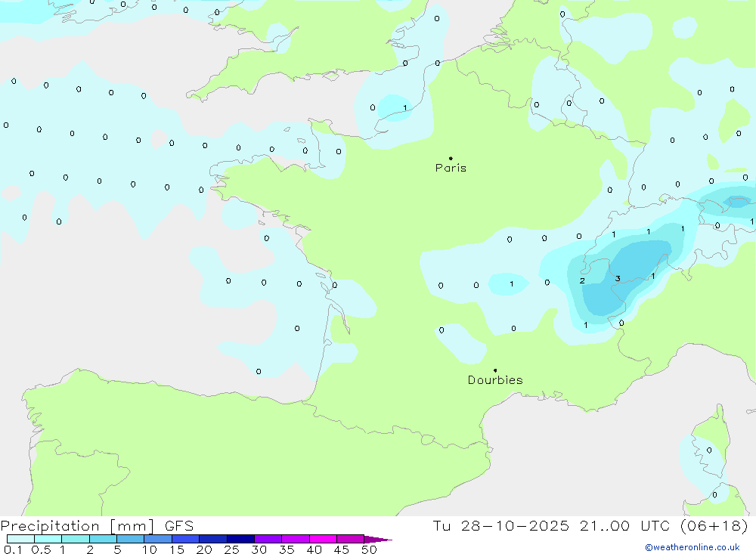Click the legend arrow tip above 50
Viewport: 756px width, 554px height.
378,540
